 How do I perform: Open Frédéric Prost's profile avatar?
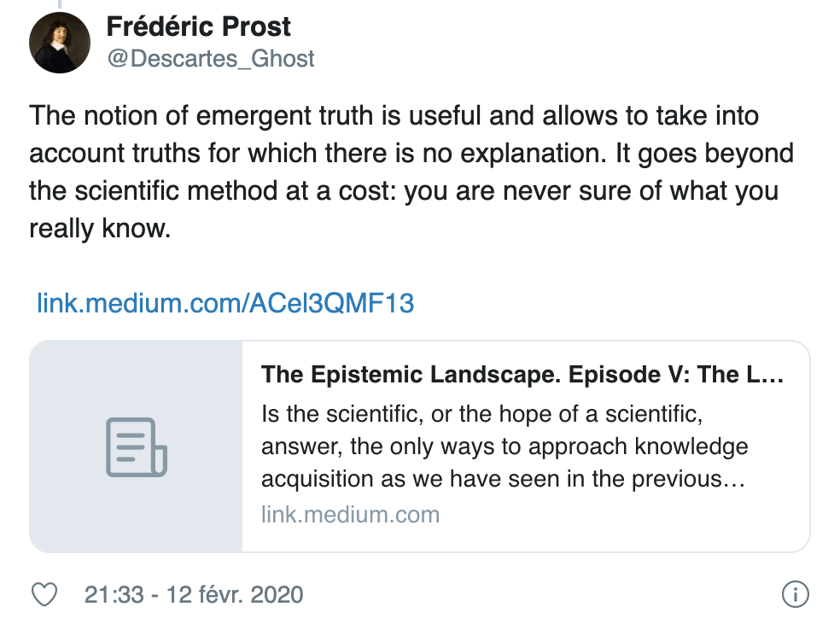(61, 43)
